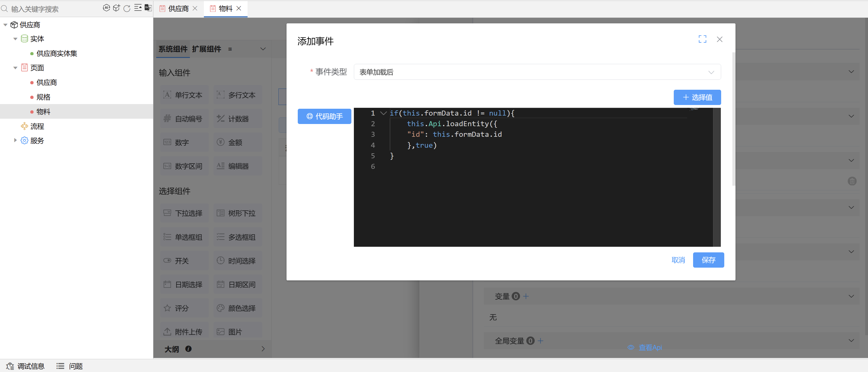
Task: Open the AI assistant in the top toolbar
Action: (107, 8)
